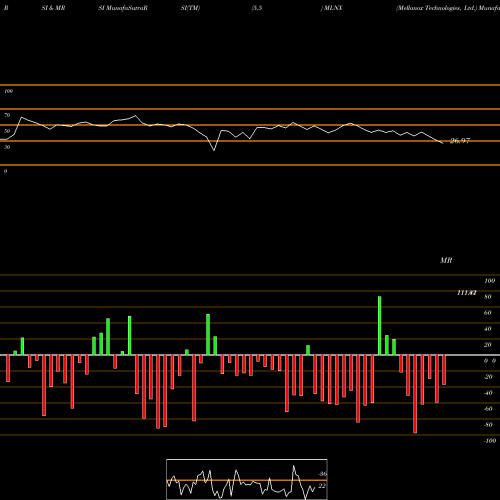Click the "SI MunafaSutraR" header label
The image size is (500, 500).
click(x=123, y=8)
